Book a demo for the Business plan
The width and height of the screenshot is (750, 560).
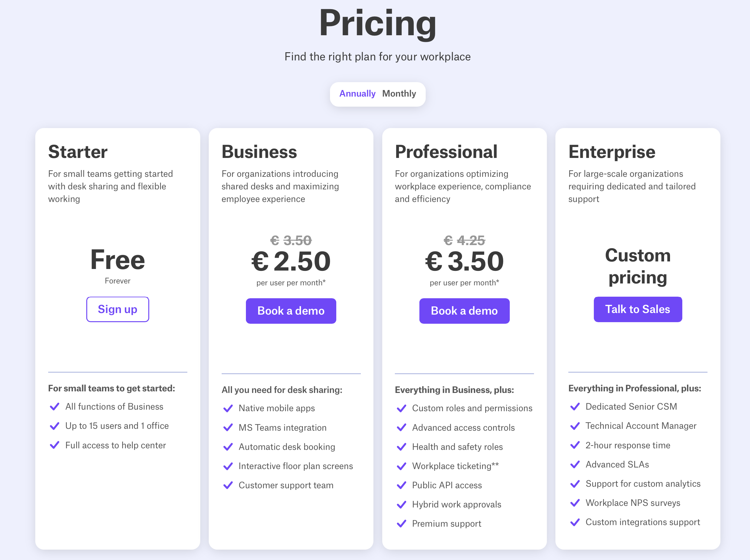pos(291,311)
